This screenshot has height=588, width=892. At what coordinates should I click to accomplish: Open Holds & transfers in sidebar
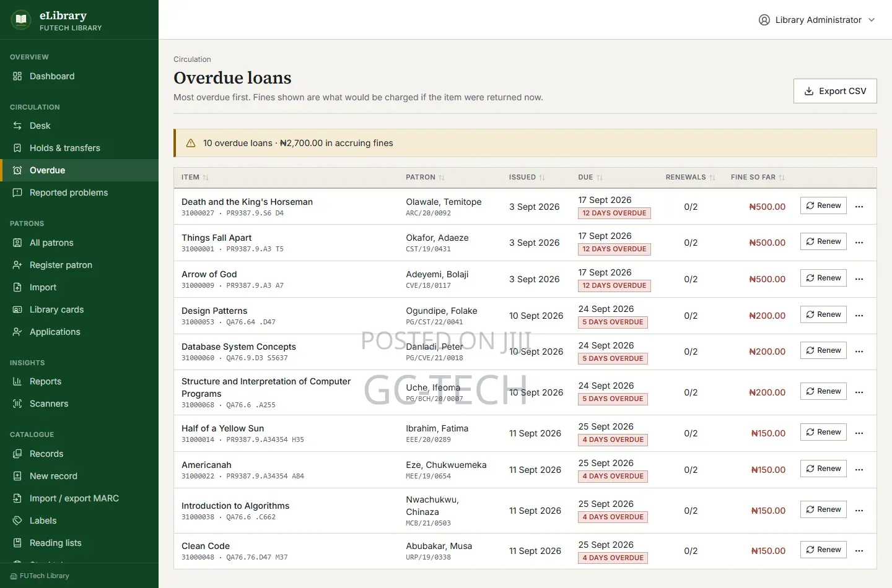click(x=79, y=148)
